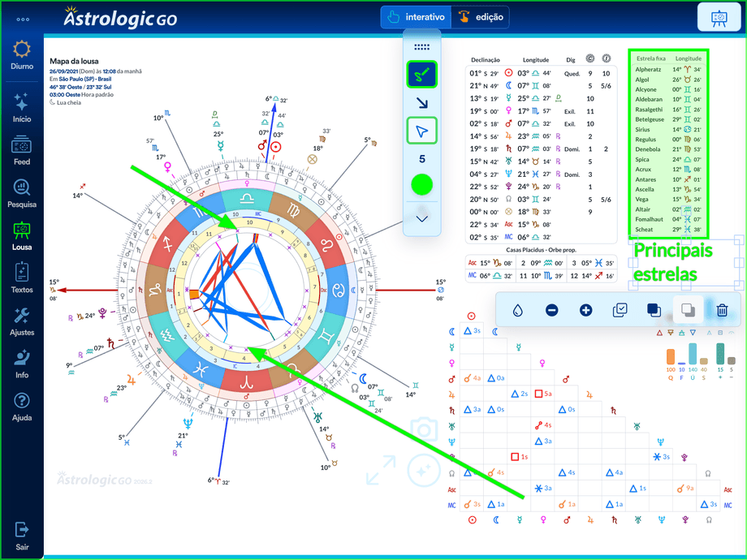
Task: Click the presentation board button top right
Action: point(719,18)
